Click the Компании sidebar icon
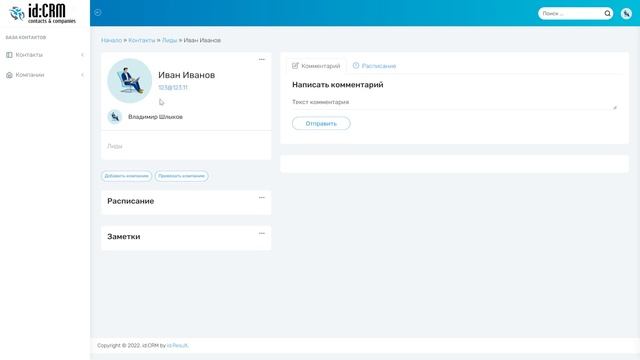This screenshot has width=640, height=360. [9, 75]
